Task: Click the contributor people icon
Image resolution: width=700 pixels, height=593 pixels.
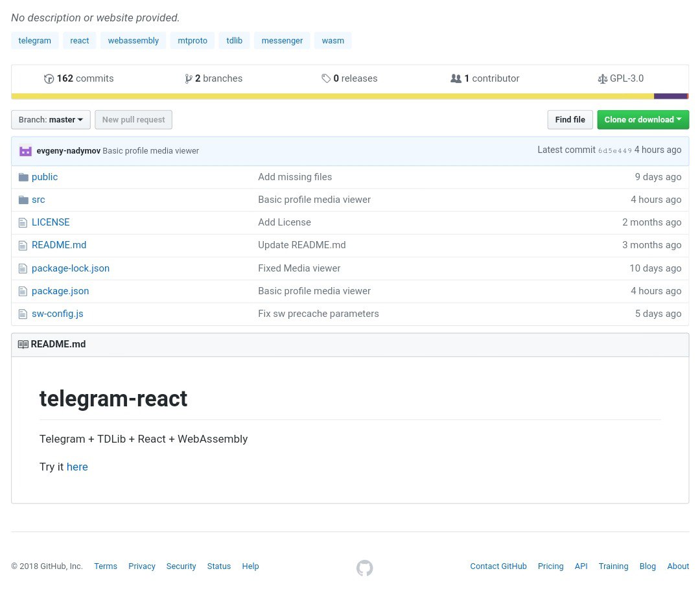Action: (456, 78)
